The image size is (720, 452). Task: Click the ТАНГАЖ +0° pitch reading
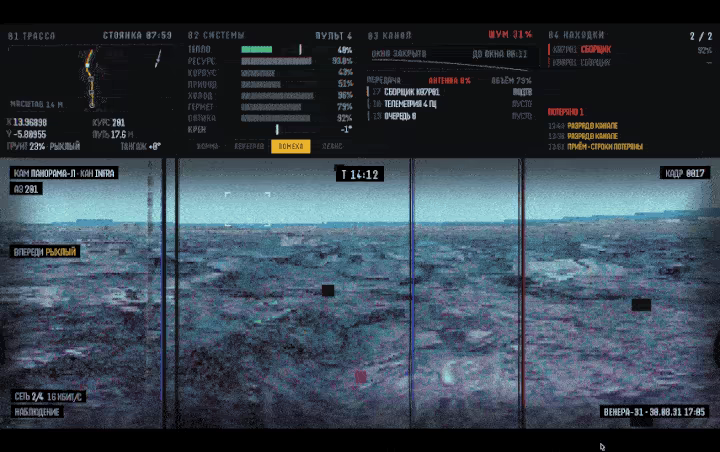pos(141,146)
